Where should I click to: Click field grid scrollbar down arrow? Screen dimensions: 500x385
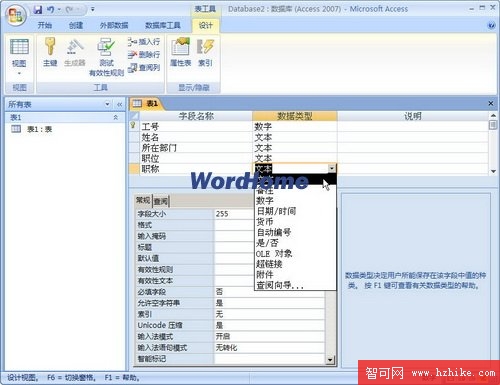coord(493,171)
